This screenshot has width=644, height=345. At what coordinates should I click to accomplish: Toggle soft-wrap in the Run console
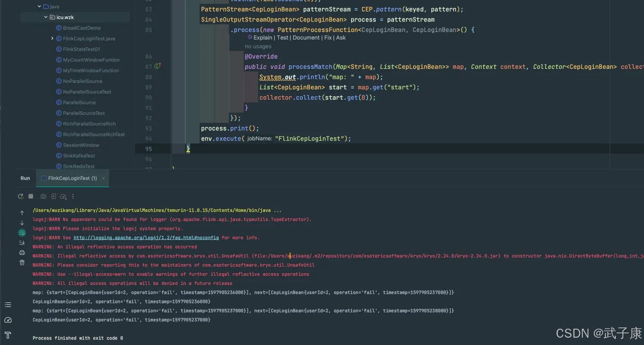22,233
